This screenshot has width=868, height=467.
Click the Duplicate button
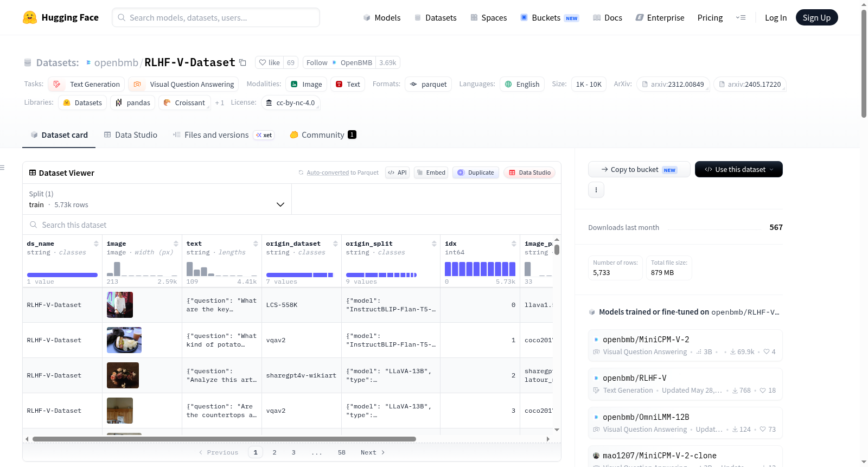475,172
